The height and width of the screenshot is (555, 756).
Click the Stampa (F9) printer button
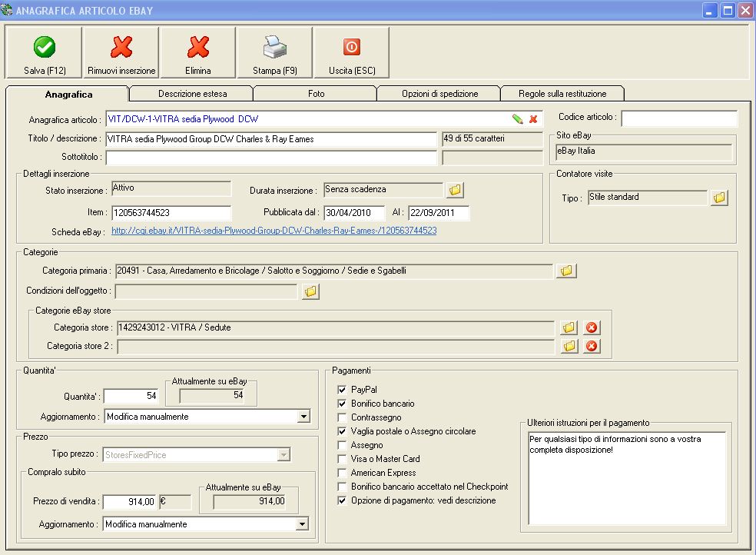(x=275, y=52)
